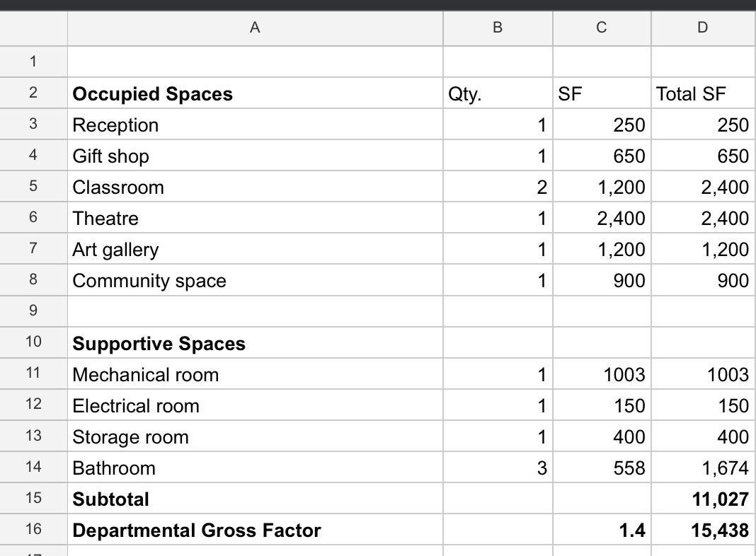This screenshot has height=556, width=756.
Task: Select column B header
Action: [x=498, y=28]
